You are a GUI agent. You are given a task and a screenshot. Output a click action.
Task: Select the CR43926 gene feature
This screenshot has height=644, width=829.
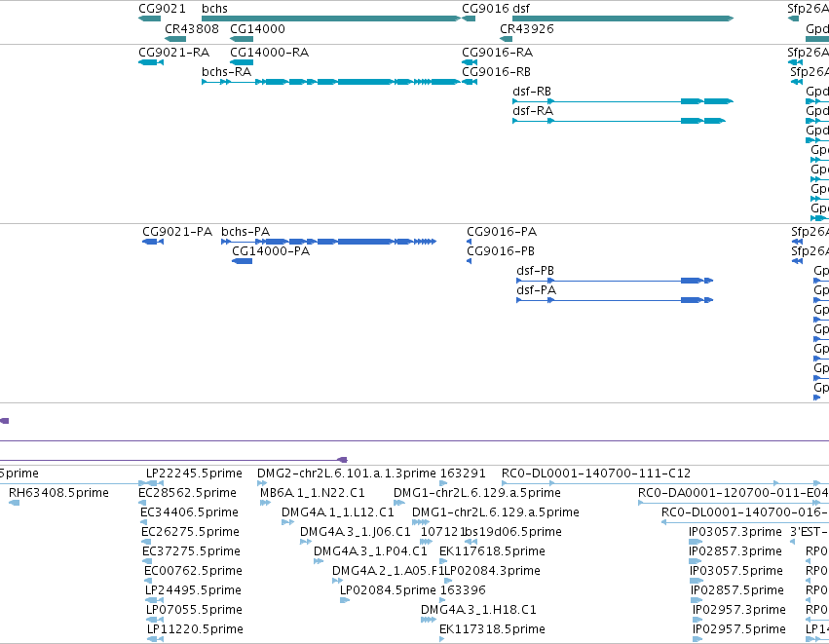pyautogui.click(x=506, y=39)
